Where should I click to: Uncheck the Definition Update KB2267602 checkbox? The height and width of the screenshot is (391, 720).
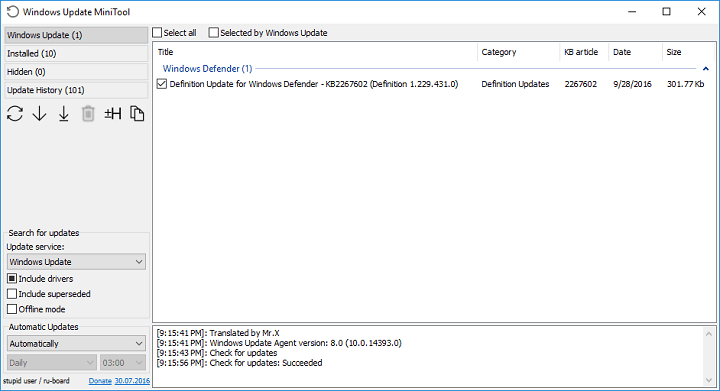[x=162, y=84]
